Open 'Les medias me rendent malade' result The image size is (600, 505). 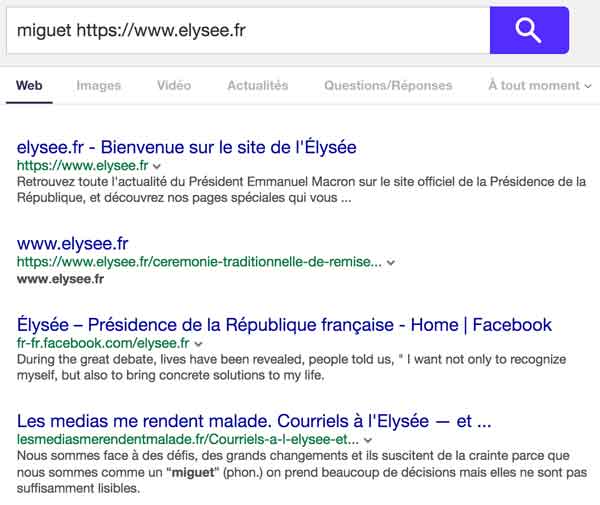tap(254, 421)
